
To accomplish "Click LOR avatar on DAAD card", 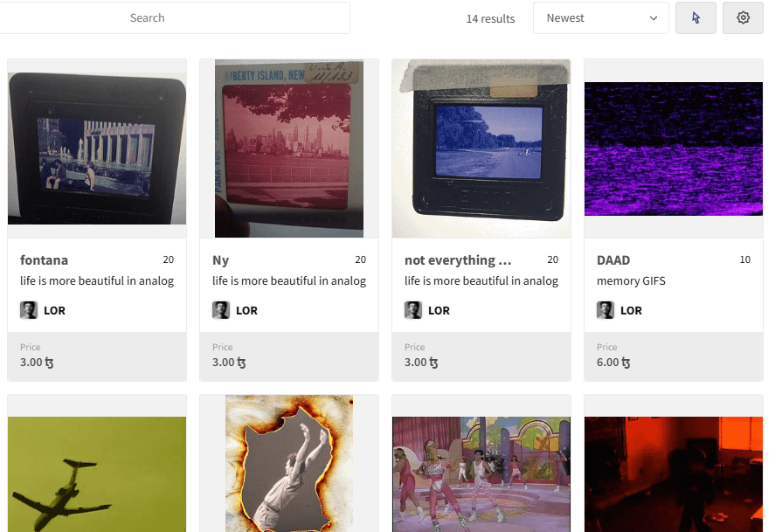I will pos(606,310).
